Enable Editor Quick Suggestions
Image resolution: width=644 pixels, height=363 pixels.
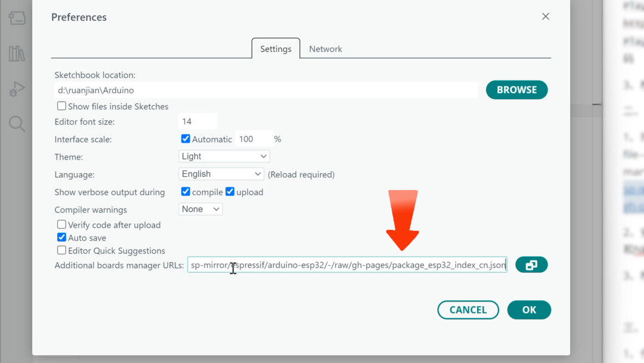coord(61,250)
